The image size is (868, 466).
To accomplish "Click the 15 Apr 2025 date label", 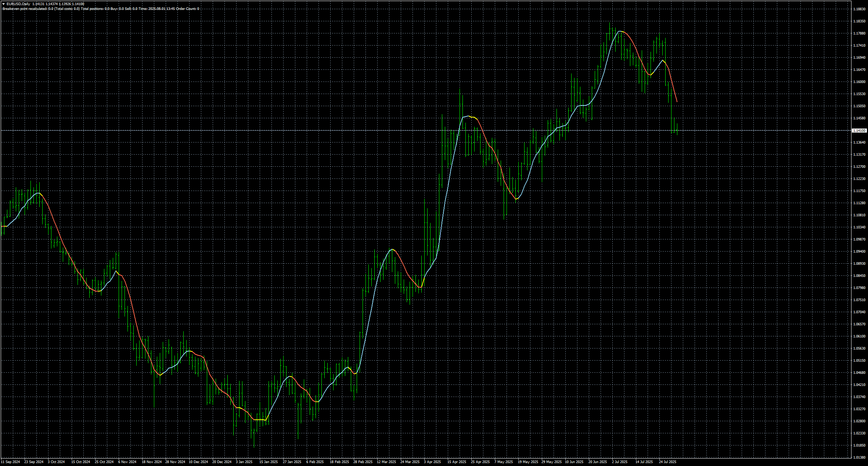I will [x=457, y=462].
